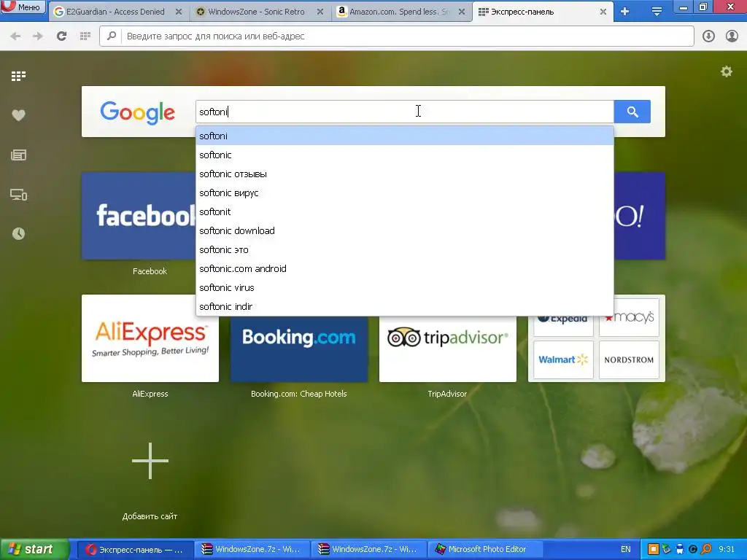Open first WindowsZone.7z taskbar item
The image size is (747, 560).
pyautogui.click(x=252, y=550)
